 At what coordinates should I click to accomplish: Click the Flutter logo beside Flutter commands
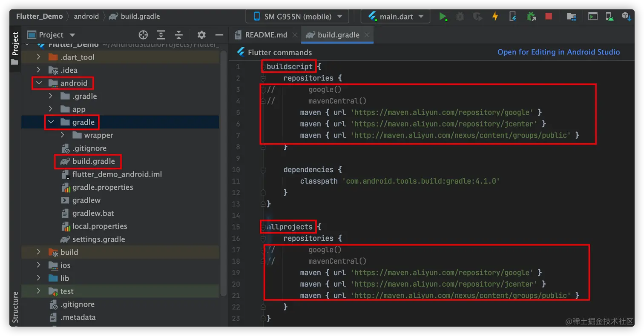[x=241, y=52]
